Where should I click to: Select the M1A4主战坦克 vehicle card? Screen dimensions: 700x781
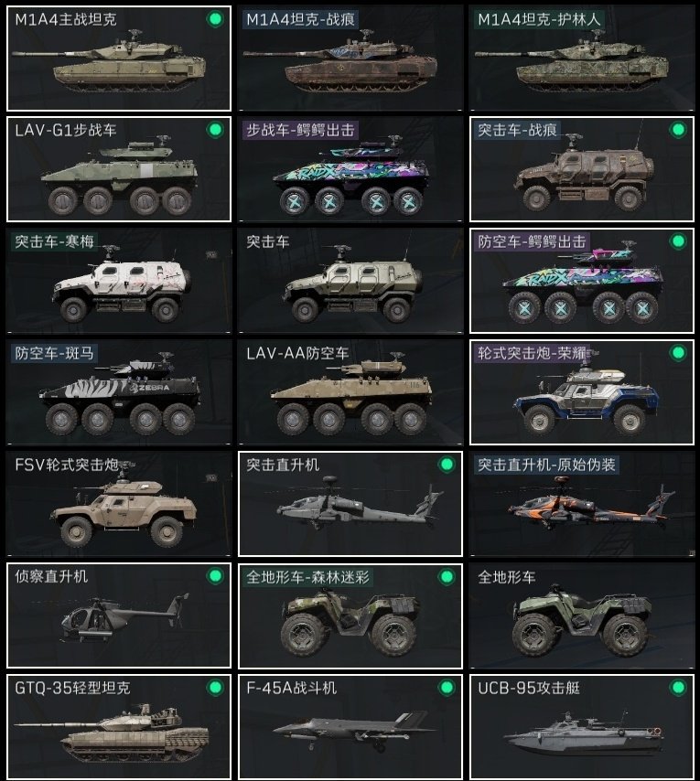(119, 59)
